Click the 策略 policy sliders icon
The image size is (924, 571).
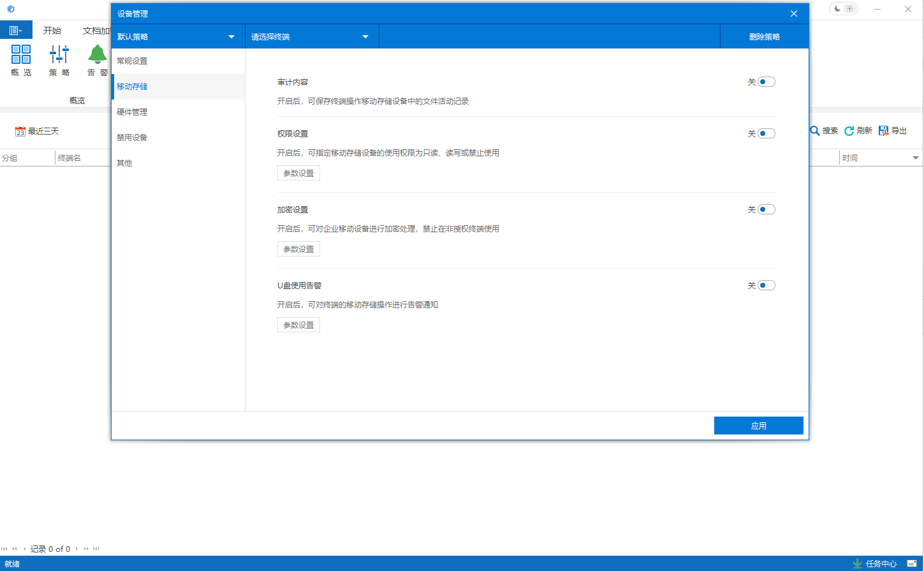tap(59, 55)
